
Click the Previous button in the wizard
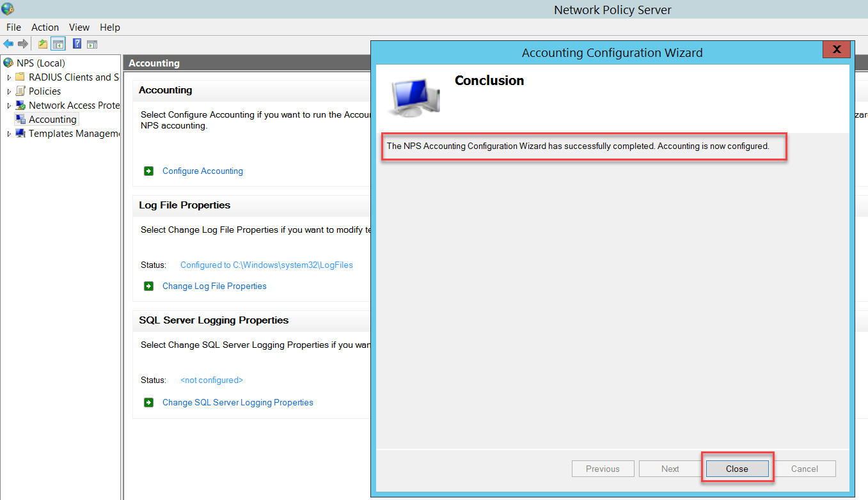[x=603, y=469]
